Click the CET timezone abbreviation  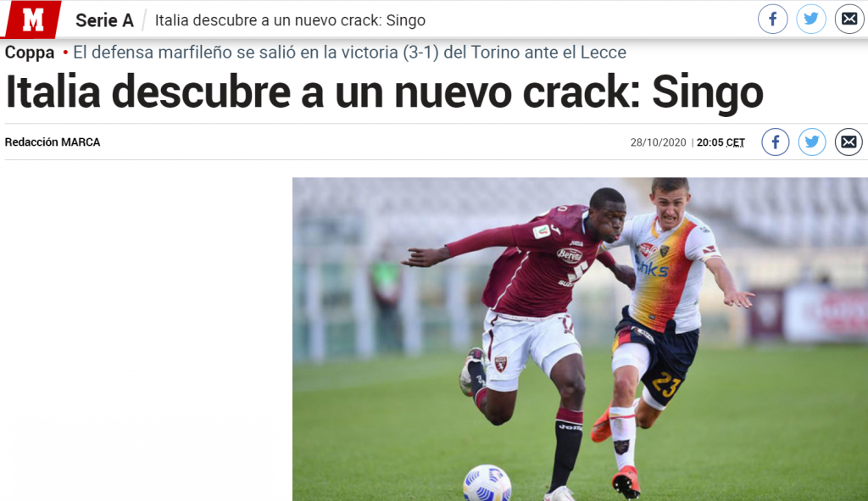(x=735, y=142)
